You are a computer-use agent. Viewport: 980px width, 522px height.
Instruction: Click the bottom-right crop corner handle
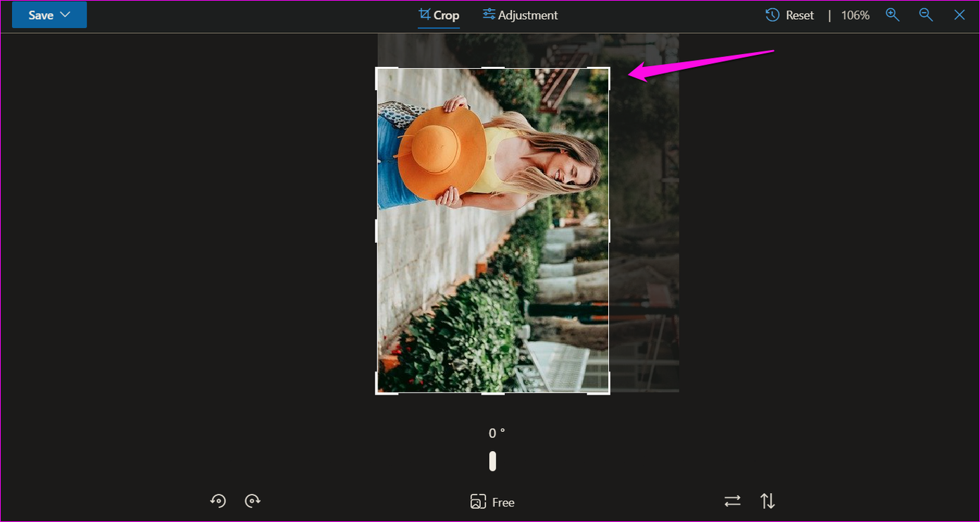click(x=608, y=393)
